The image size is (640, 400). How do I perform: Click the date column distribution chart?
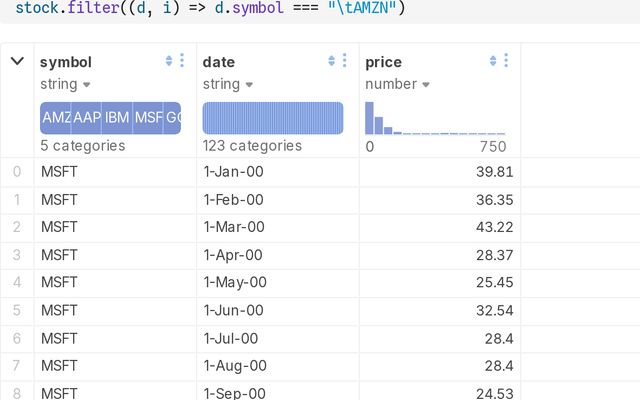(x=273, y=118)
